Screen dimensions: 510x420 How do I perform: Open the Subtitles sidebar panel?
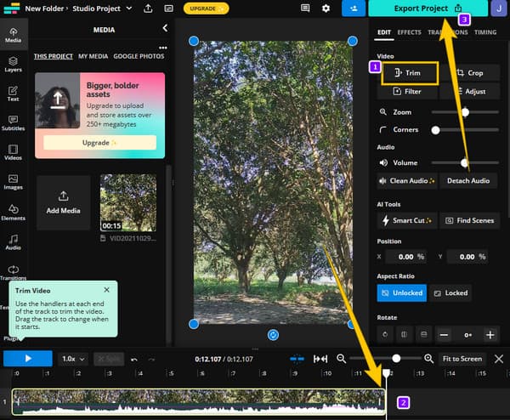click(13, 123)
